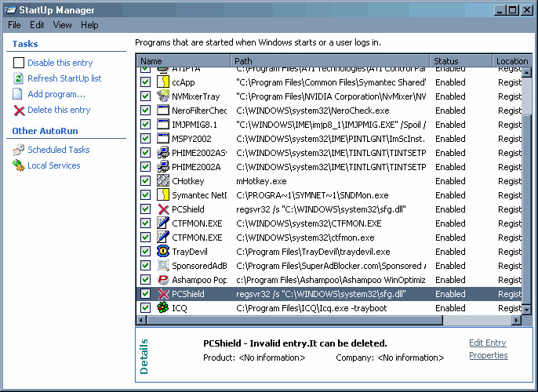The image size is (538, 392).
Task: Sort list by Path column header
Action: [330, 61]
